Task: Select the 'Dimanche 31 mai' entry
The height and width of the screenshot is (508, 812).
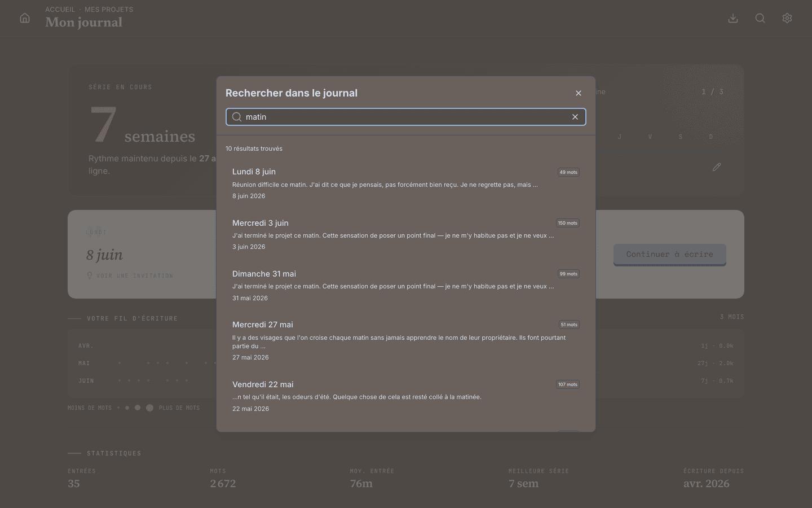Action: click(x=406, y=285)
